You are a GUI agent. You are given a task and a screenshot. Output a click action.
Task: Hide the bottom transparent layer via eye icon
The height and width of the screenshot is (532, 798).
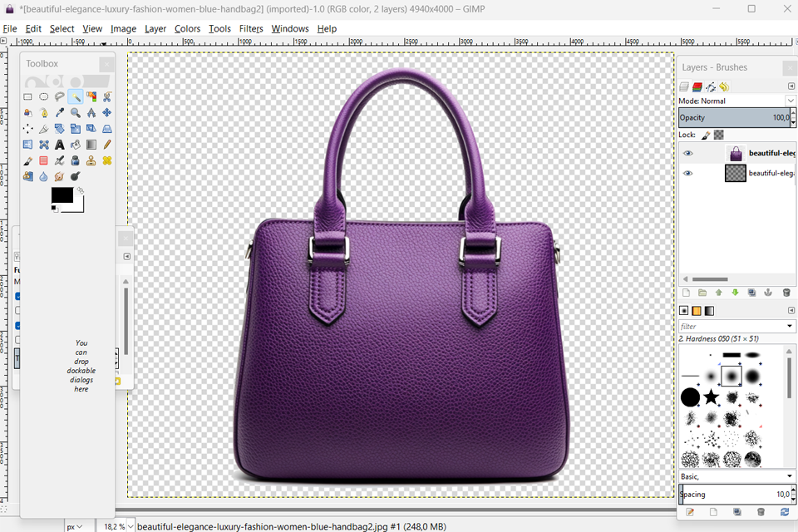pyautogui.click(x=688, y=173)
